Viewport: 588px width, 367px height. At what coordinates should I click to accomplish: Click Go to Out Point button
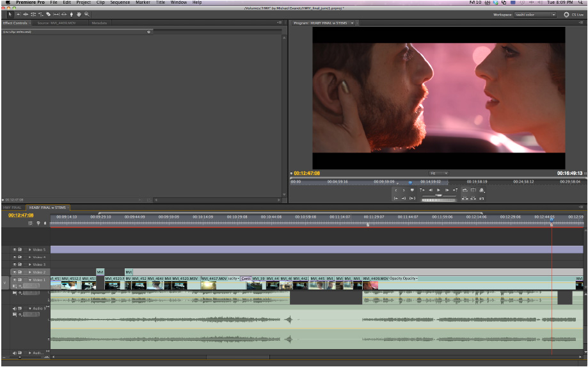(404, 198)
